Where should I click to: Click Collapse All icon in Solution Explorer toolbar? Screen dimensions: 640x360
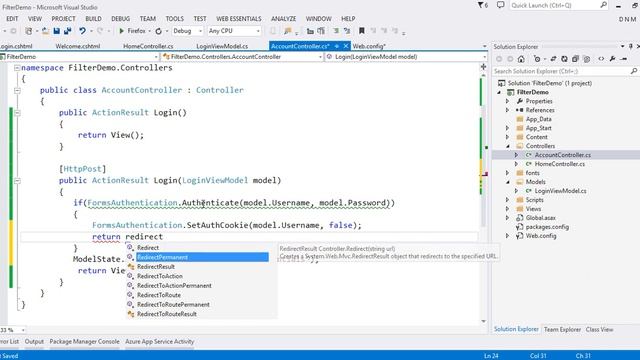[575, 59]
